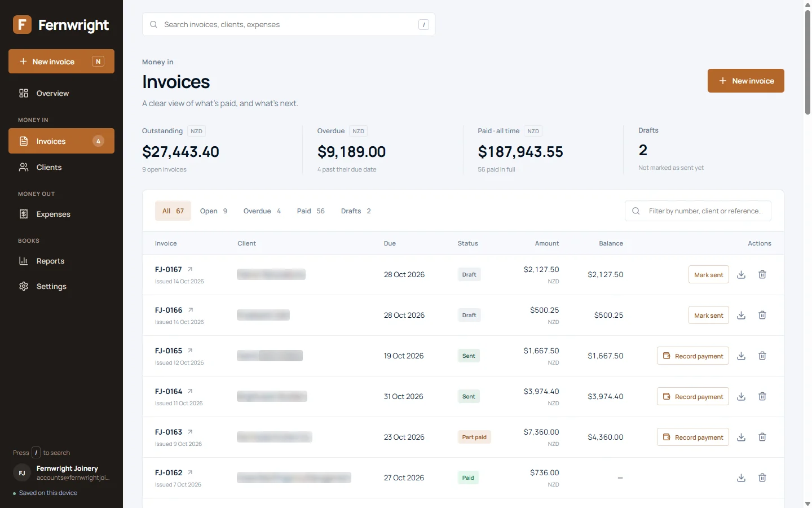This screenshot has height=508, width=812.
Task: Open invoice FJ-0163 arrow icon
Action: pyautogui.click(x=190, y=432)
